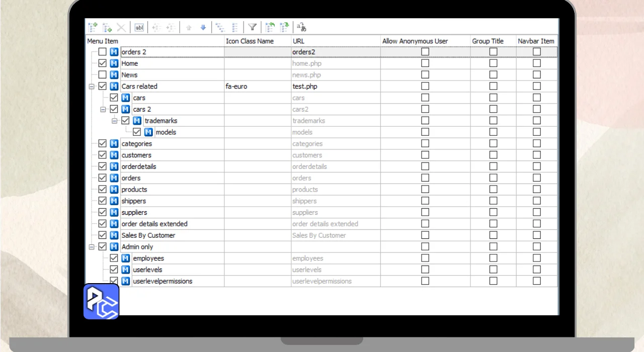Collapse the trademarks tree node

[x=115, y=121]
